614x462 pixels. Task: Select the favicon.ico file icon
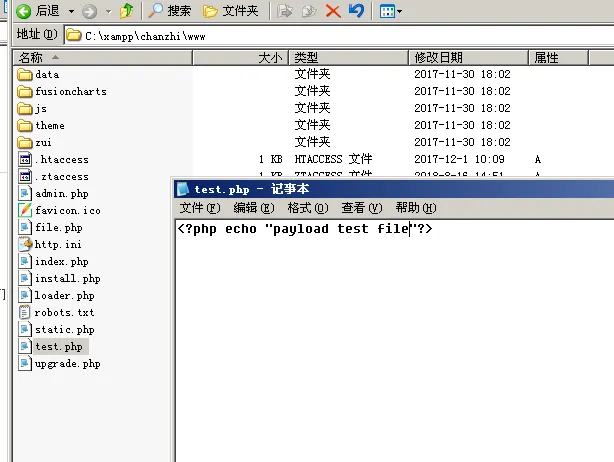tap(26, 211)
